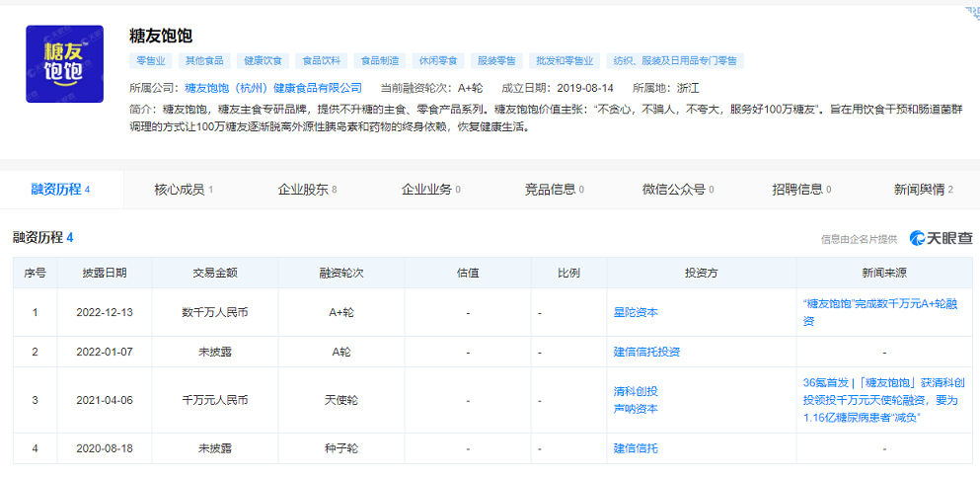Open 糖友饱饱（杭州）健康食品有限公司 company link
Image resolution: width=980 pixels, height=479 pixels.
[x=273, y=87]
